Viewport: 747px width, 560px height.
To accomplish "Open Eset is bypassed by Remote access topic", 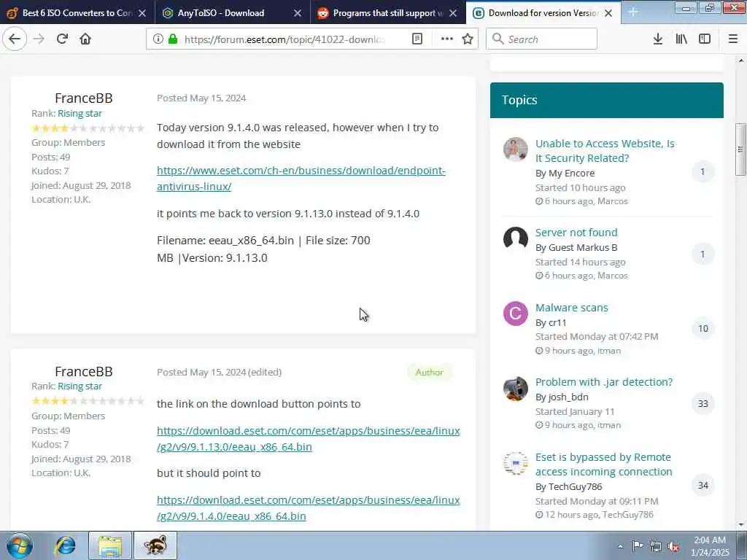I will click(603, 464).
